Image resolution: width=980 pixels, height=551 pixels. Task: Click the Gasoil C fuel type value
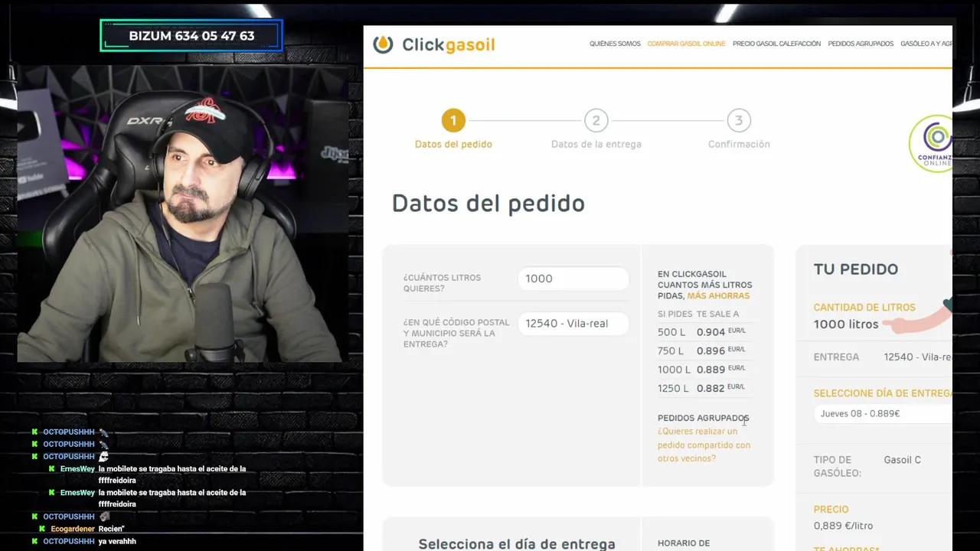point(903,460)
